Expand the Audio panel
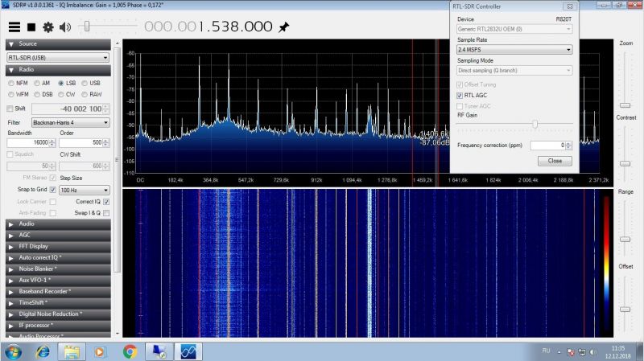The width and height of the screenshot is (644, 361). [x=58, y=224]
